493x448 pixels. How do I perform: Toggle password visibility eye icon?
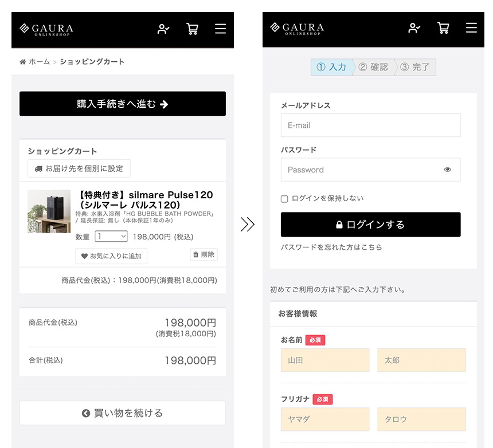pyautogui.click(x=447, y=170)
